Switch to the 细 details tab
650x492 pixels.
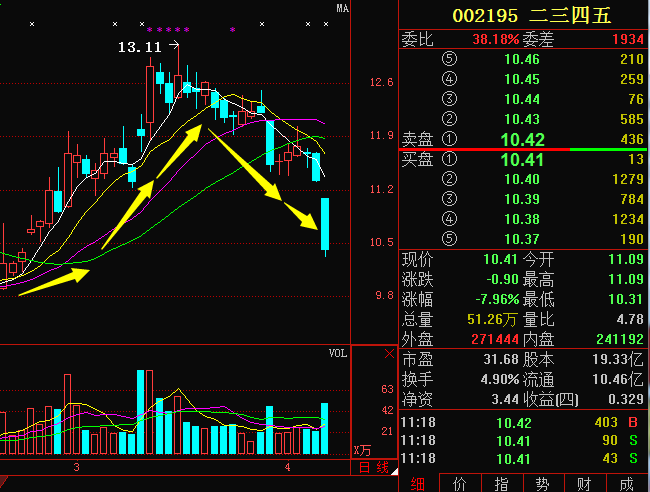[416, 483]
